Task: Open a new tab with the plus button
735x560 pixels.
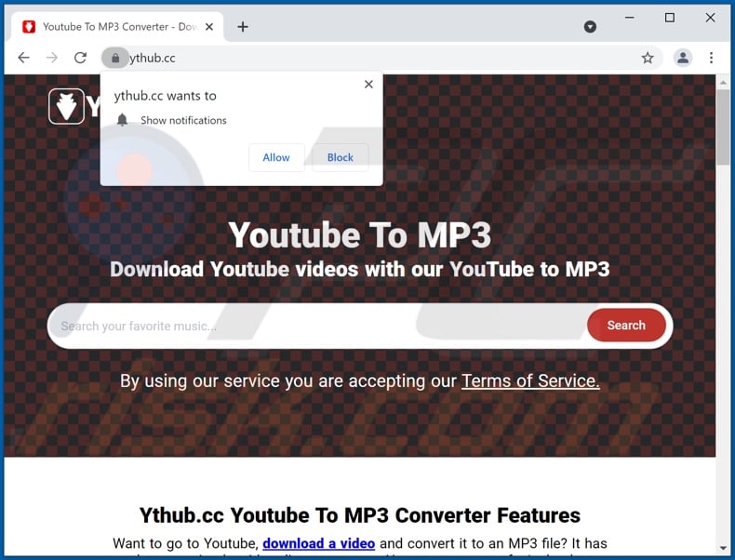Action: point(243,27)
